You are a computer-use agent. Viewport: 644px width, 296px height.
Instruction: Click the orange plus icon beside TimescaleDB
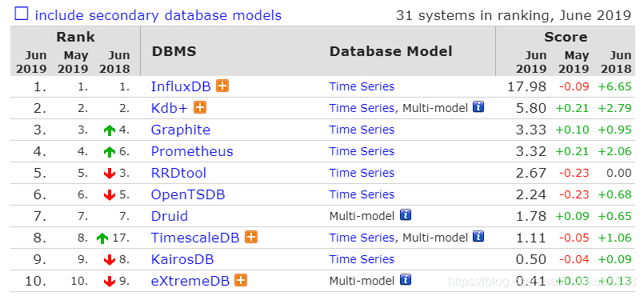coord(251,237)
